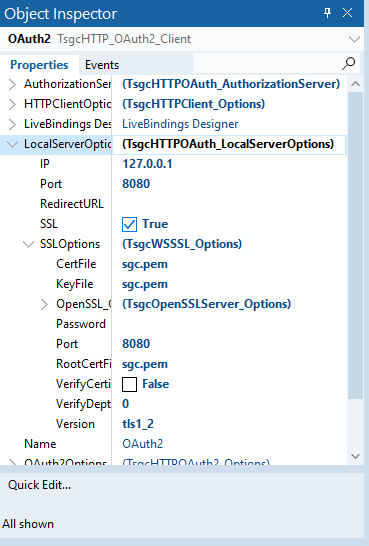Edit the CertFile value sgc.pem
The image size is (369, 546).
[x=145, y=264]
